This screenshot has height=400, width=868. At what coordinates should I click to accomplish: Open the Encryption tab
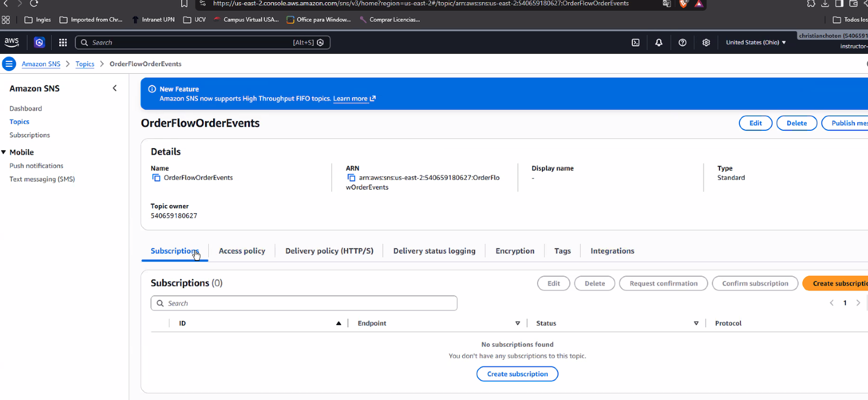[x=515, y=251]
